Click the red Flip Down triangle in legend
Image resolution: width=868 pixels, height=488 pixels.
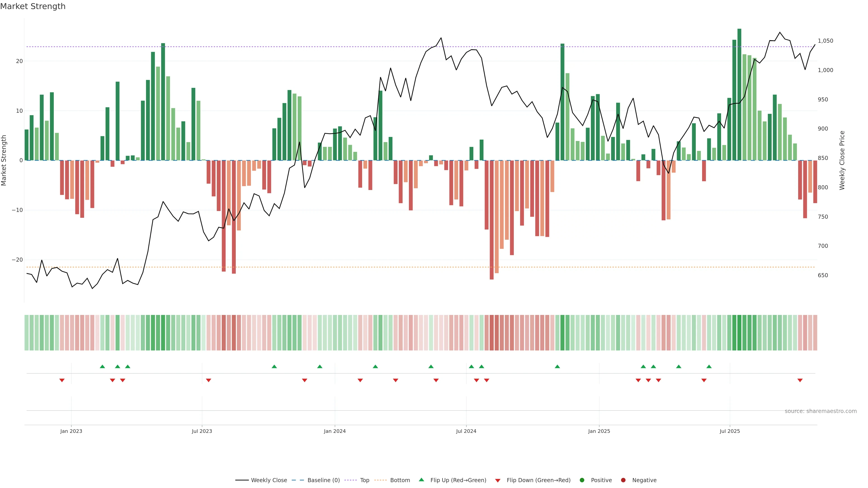498,480
